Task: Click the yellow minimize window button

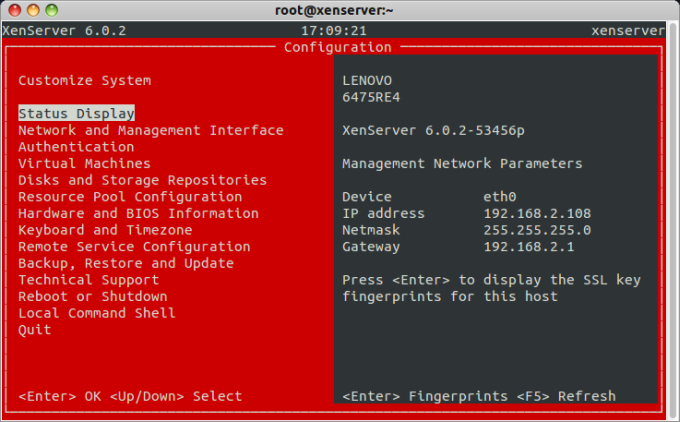Action: (x=33, y=10)
